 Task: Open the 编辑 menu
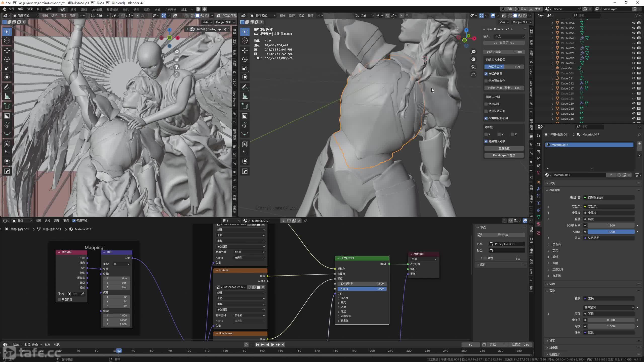coord(21,9)
